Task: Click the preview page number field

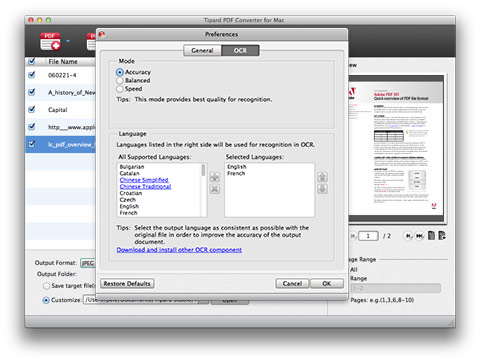Action: (368, 236)
